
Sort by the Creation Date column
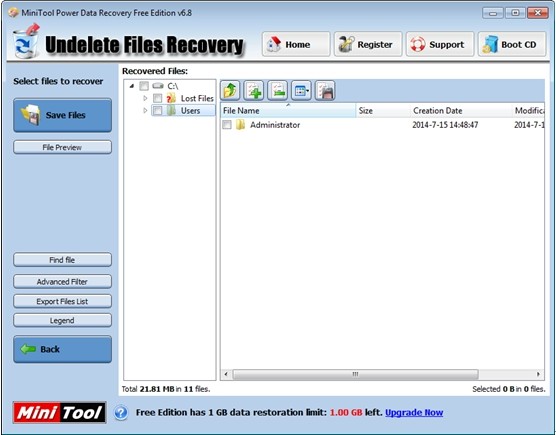point(461,111)
